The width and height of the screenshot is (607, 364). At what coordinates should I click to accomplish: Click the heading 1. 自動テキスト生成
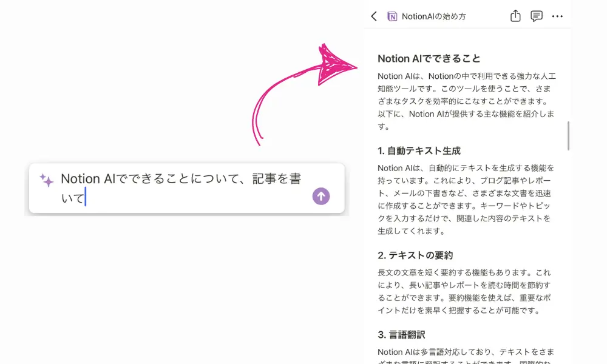pyautogui.click(x=419, y=150)
